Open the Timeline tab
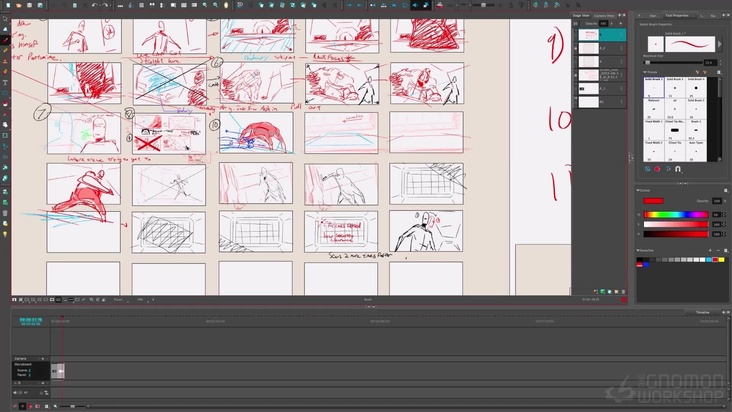Screen dimensions: 732x412 (x=703, y=312)
